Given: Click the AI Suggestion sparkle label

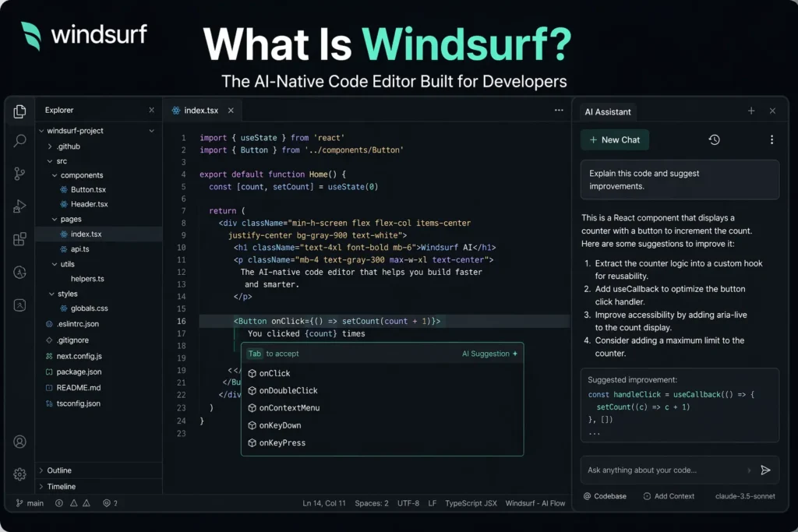Looking at the screenshot, I should (x=489, y=354).
